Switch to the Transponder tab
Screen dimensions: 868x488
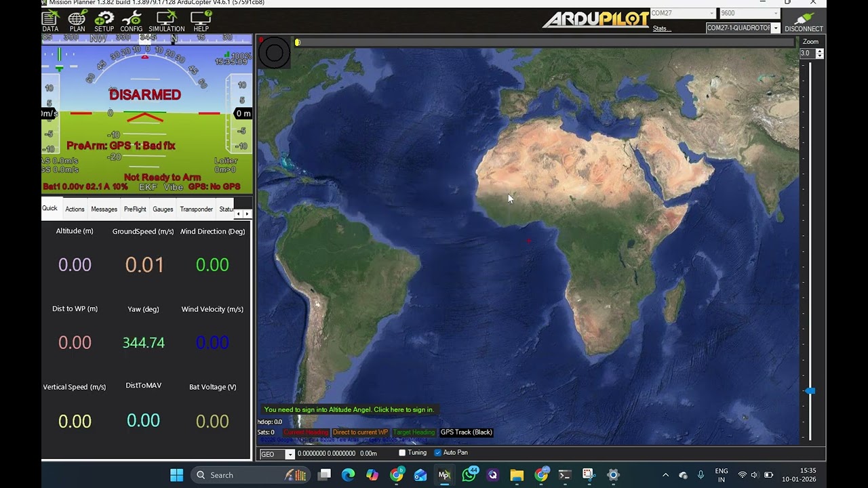[197, 209]
